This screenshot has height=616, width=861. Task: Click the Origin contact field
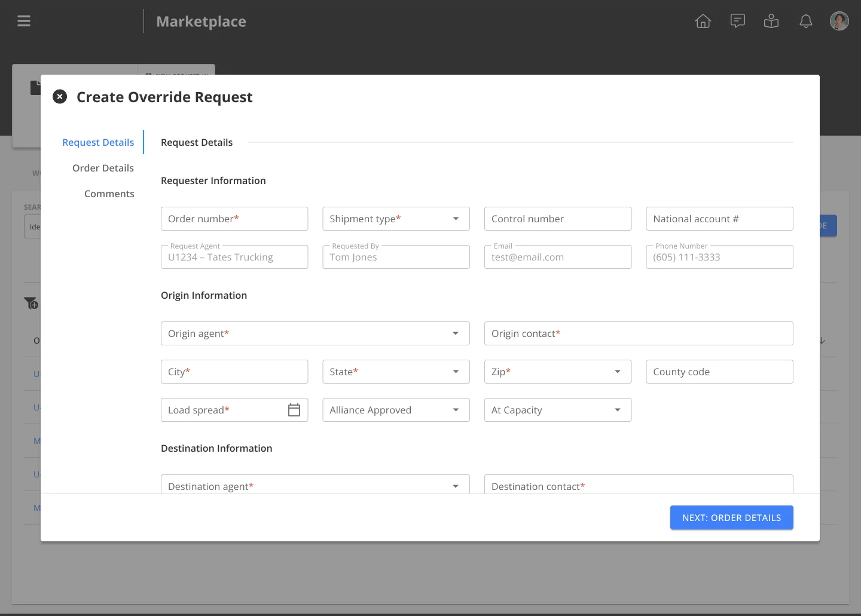click(639, 333)
